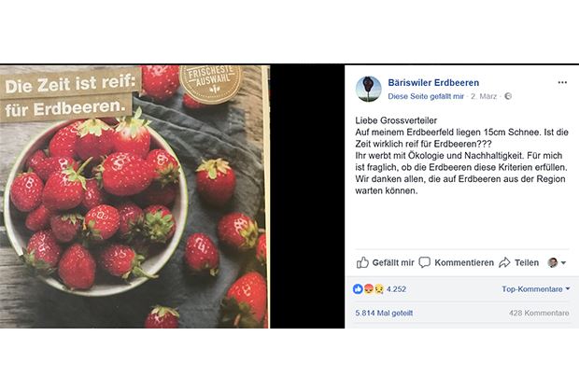Click the Bäriswiler Erdbeeren page name link
The height and width of the screenshot is (392, 579).
click(x=433, y=83)
